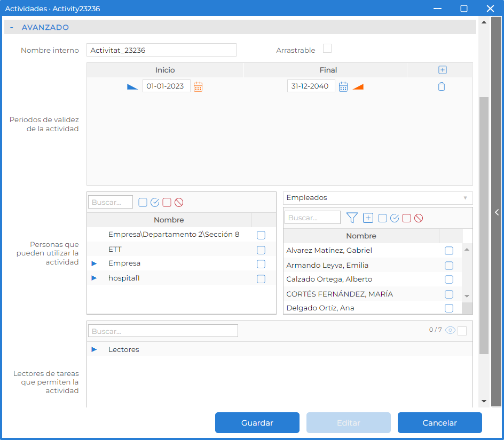Click the red square icon in employees toolbar
Viewport: 504px width, 440px height.
407,218
